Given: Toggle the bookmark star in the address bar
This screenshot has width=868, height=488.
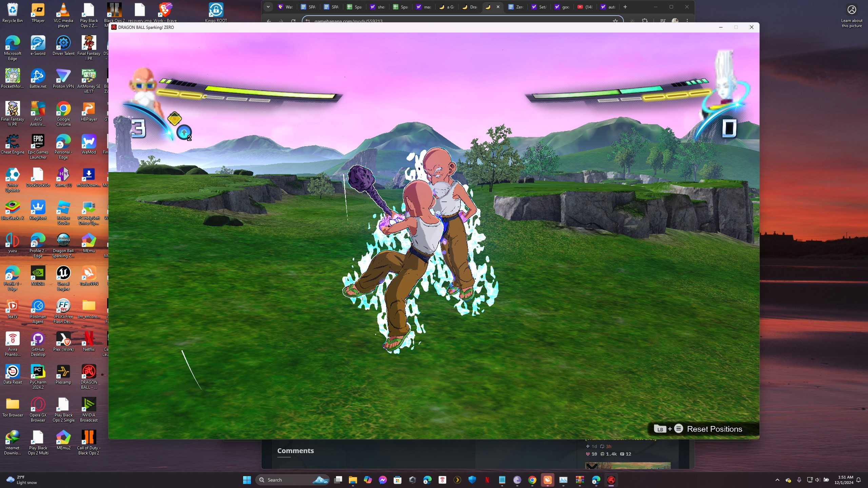Looking at the screenshot, I should pyautogui.click(x=615, y=21).
